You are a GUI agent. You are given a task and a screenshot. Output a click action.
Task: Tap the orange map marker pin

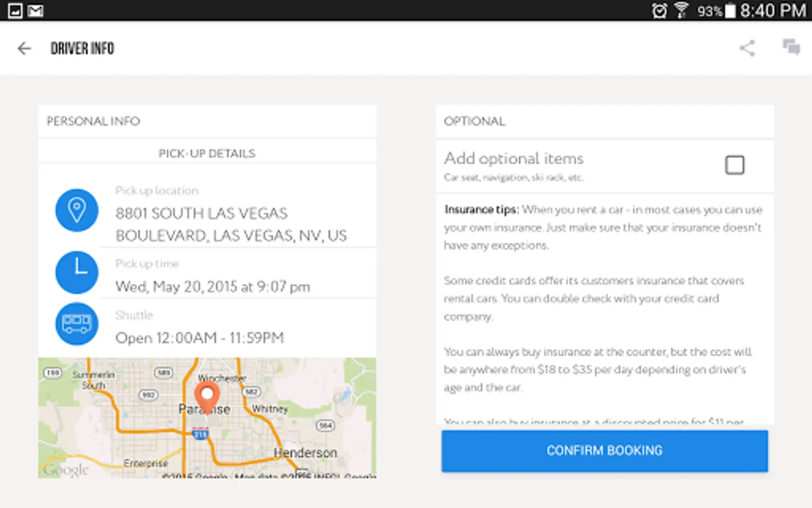point(207,397)
